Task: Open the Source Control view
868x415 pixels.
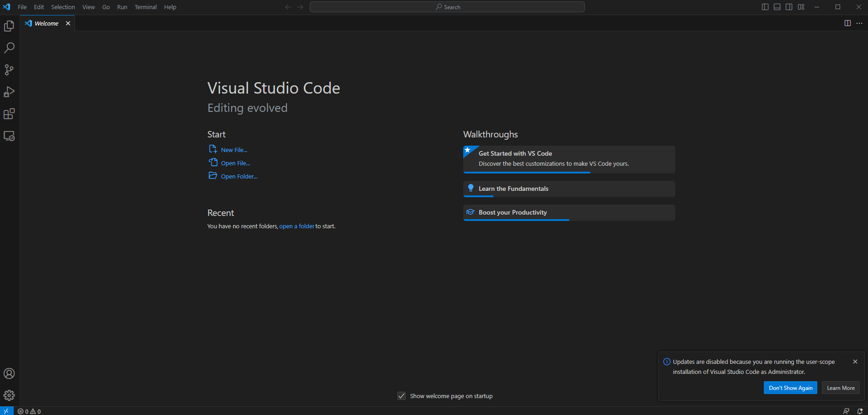Action: (9, 70)
